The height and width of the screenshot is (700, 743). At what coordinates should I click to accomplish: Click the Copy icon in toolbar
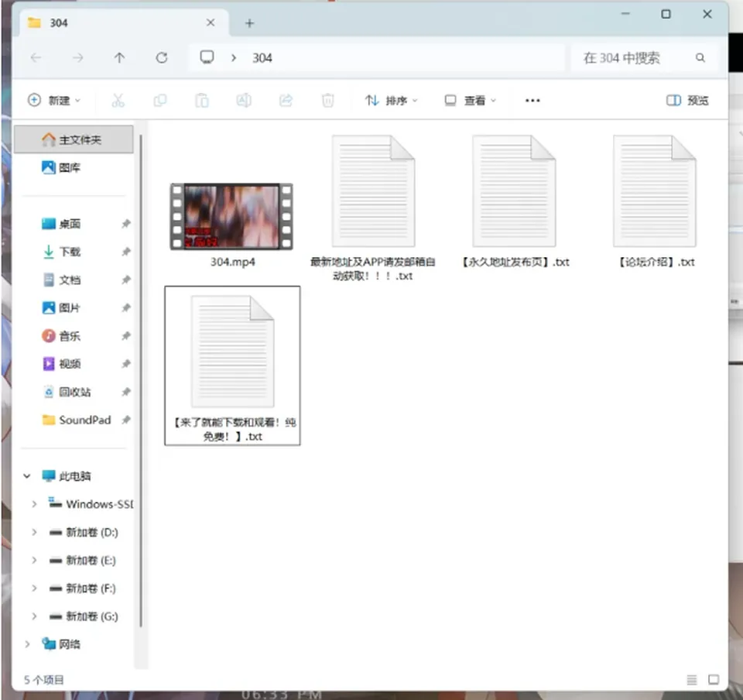coord(160,101)
